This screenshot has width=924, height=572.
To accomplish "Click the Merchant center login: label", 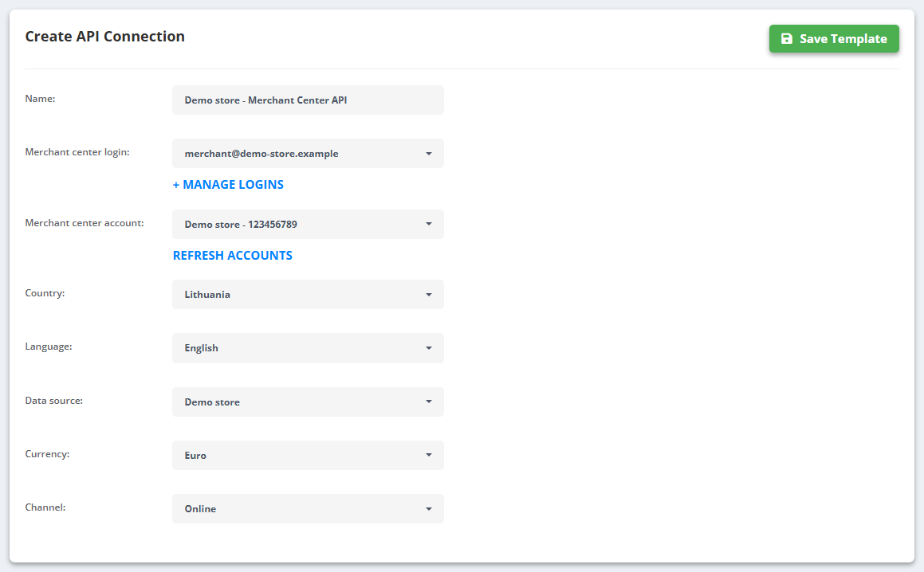I will (x=77, y=152).
